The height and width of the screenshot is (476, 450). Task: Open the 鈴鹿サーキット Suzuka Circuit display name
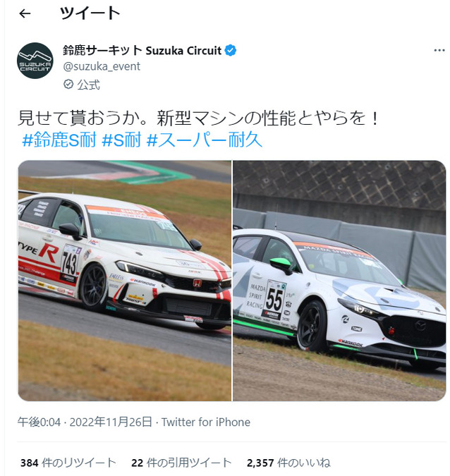(142, 50)
